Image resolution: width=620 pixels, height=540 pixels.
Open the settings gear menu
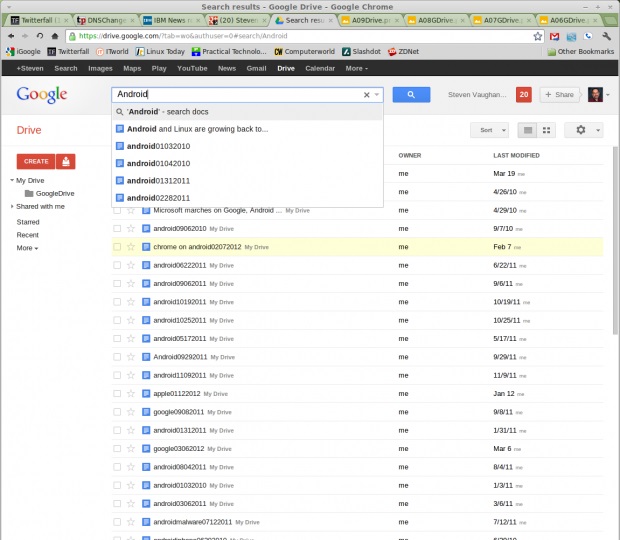580,130
